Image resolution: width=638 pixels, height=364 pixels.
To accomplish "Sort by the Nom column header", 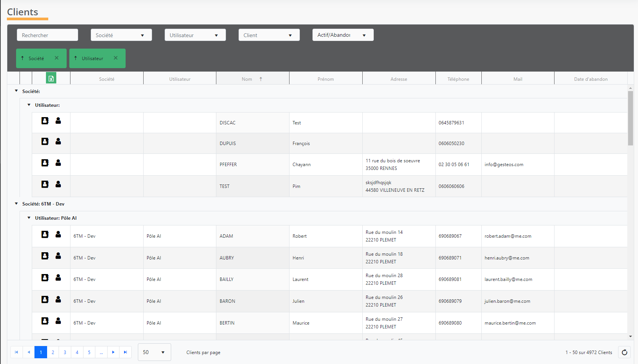I will 247,79.
